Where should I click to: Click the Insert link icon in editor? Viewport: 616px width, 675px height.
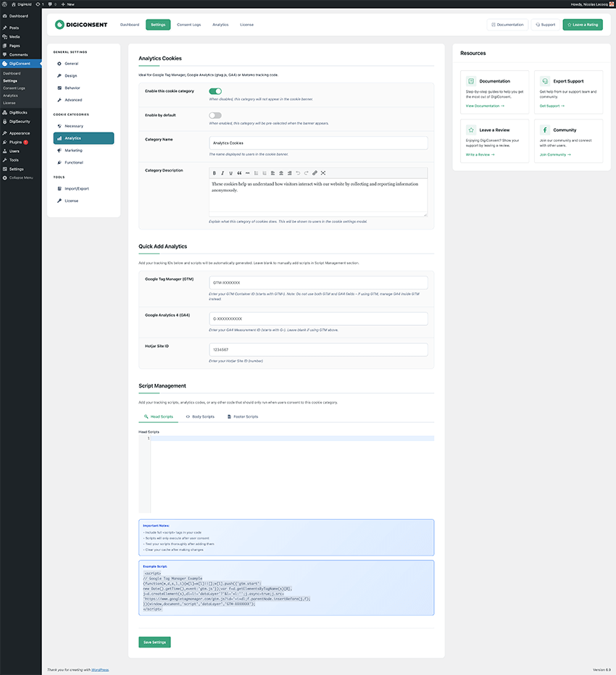click(x=315, y=173)
